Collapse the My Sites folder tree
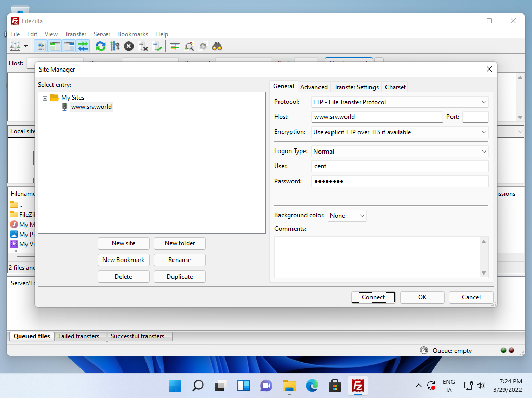This screenshot has width=532, height=398. click(45, 98)
